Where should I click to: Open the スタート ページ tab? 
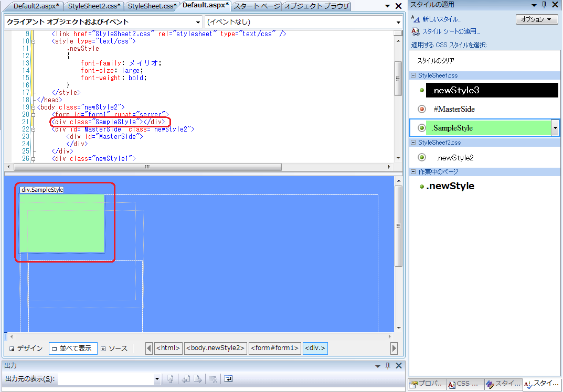257,6
